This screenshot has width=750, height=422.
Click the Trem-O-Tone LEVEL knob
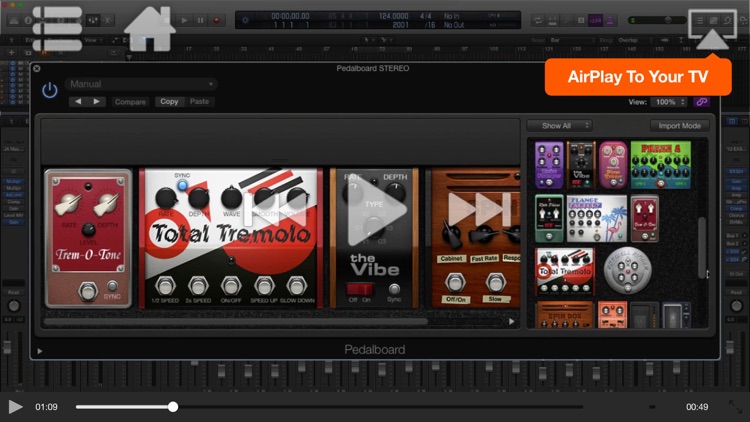(x=88, y=230)
